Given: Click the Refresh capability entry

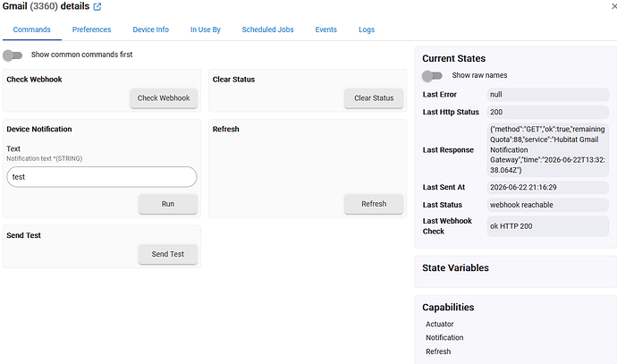Looking at the screenshot, I should 438,351.
